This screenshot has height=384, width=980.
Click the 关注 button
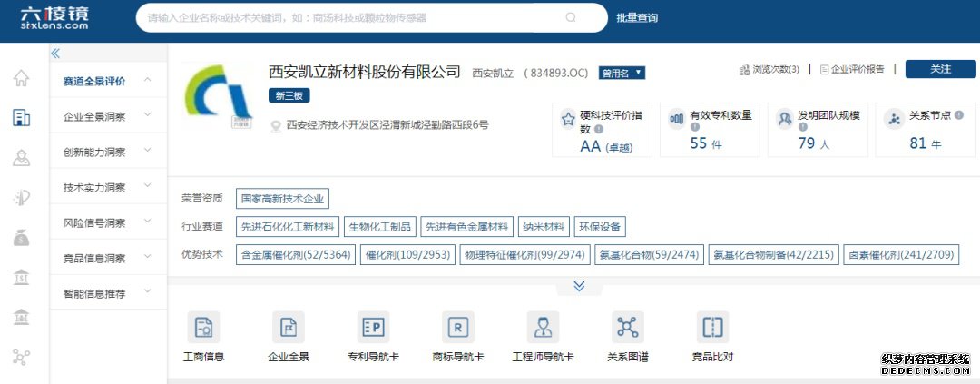click(x=940, y=69)
